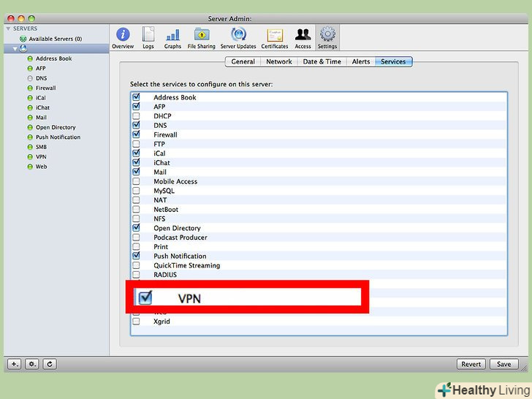The image size is (532, 399).
Task: Select the server globe icon in sidebar
Action: (x=23, y=48)
